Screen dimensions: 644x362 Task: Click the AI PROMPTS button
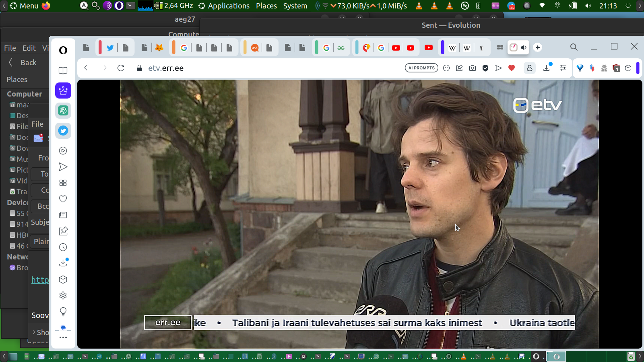[x=421, y=68]
